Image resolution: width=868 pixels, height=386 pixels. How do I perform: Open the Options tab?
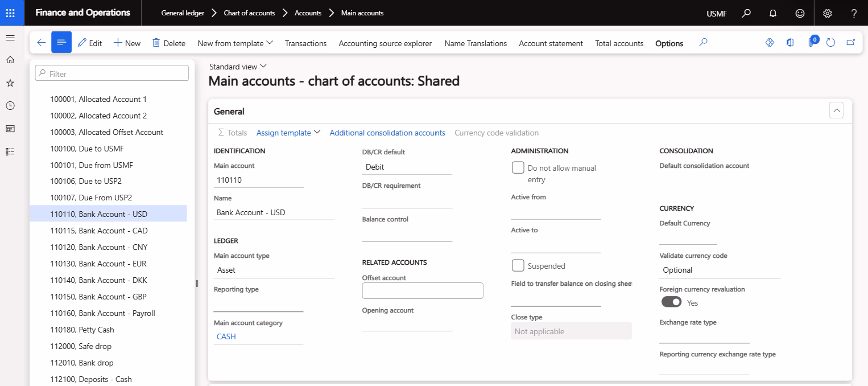click(669, 43)
